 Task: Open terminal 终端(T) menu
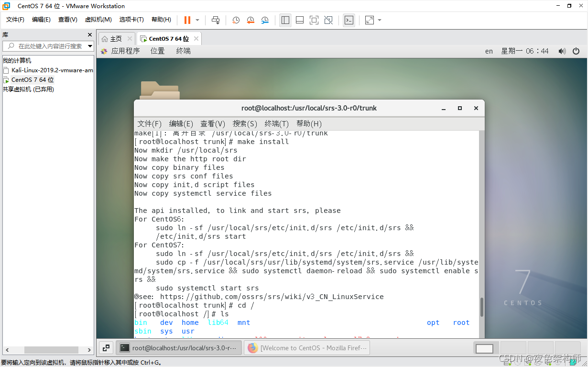[x=277, y=123]
